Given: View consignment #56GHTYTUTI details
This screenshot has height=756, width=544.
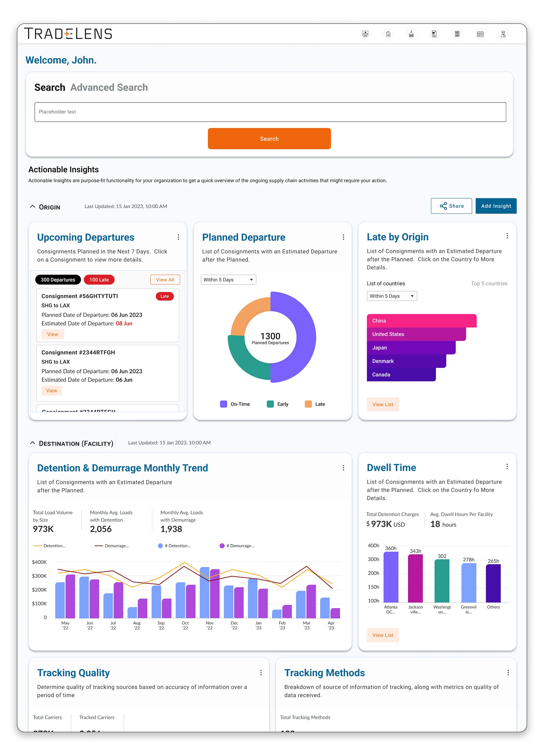Looking at the screenshot, I should pyautogui.click(x=53, y=334).
